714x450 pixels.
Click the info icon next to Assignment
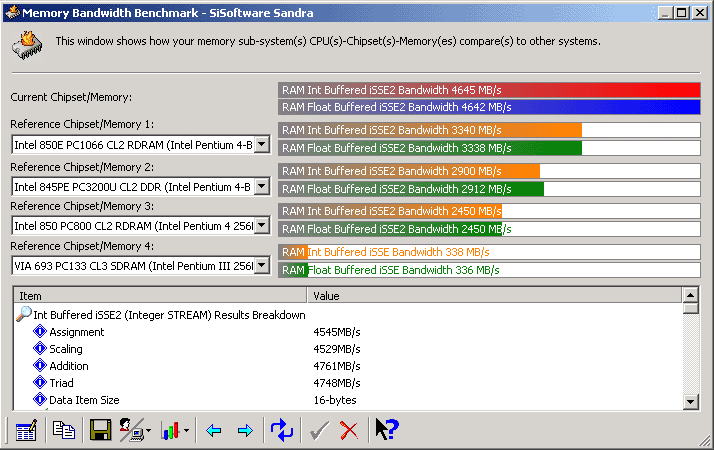(40, 332)
